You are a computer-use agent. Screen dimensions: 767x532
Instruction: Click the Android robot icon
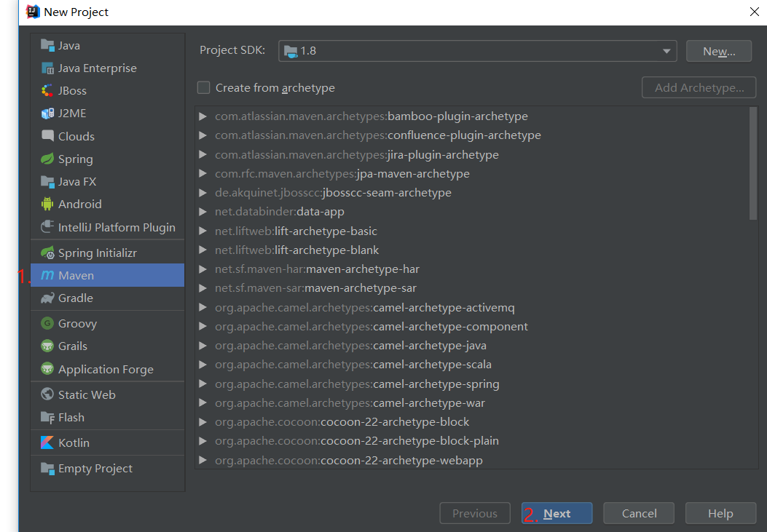coord(47,205)
